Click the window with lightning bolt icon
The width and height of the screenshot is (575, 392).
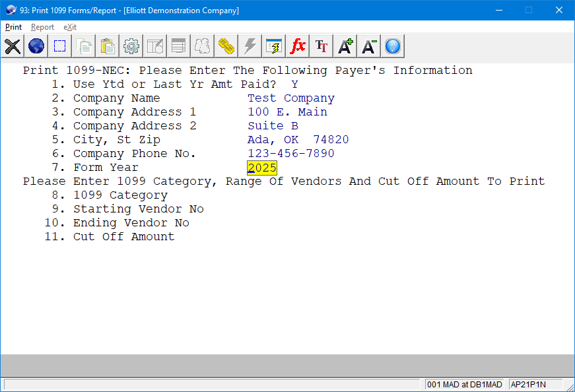[x=274, y=46]
